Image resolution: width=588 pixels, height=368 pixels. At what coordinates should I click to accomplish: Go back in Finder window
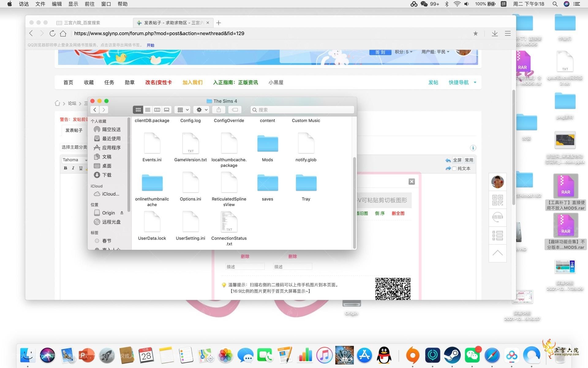coord(95,110)
